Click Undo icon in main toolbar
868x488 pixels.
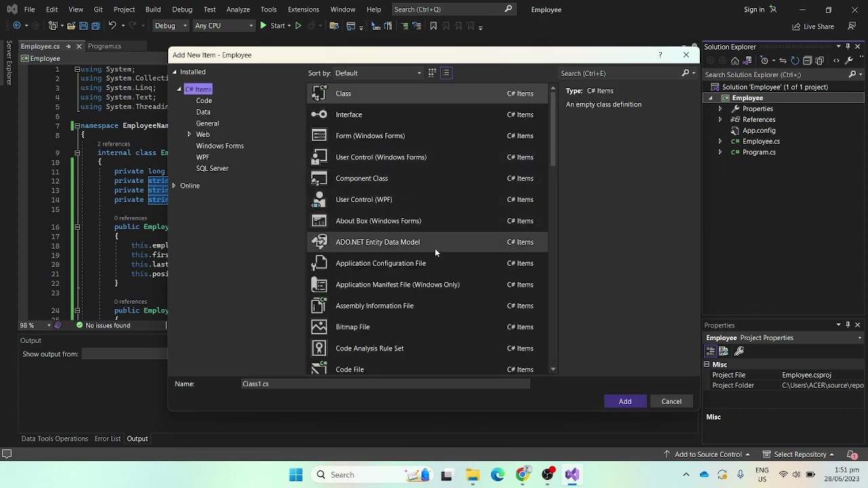click(112, 26)
